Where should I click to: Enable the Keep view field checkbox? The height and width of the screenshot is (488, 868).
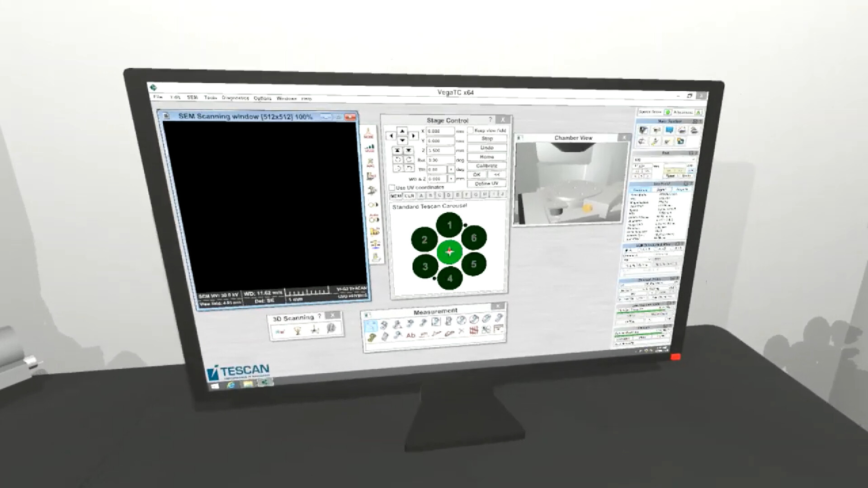pyautogui.click(x=471, y=130)
